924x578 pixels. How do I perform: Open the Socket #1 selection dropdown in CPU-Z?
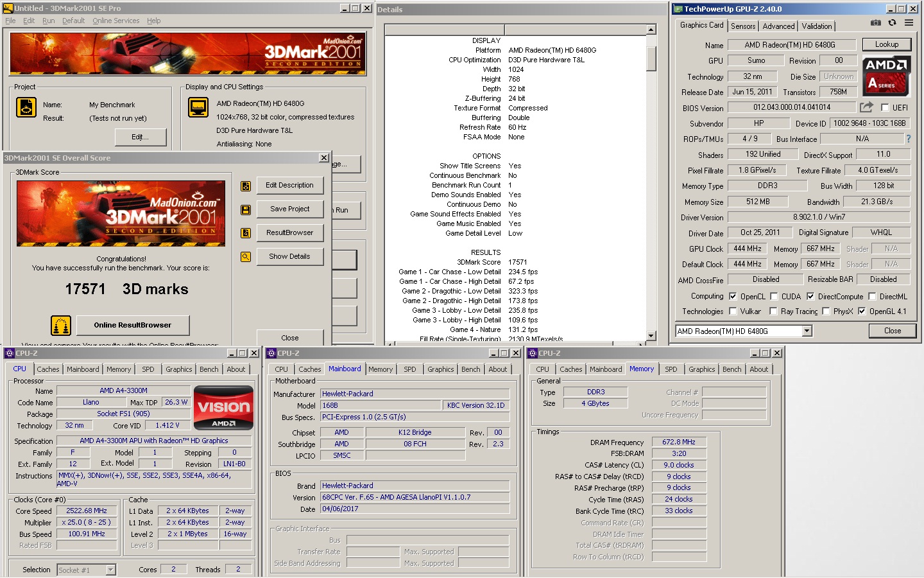point(110,570)
